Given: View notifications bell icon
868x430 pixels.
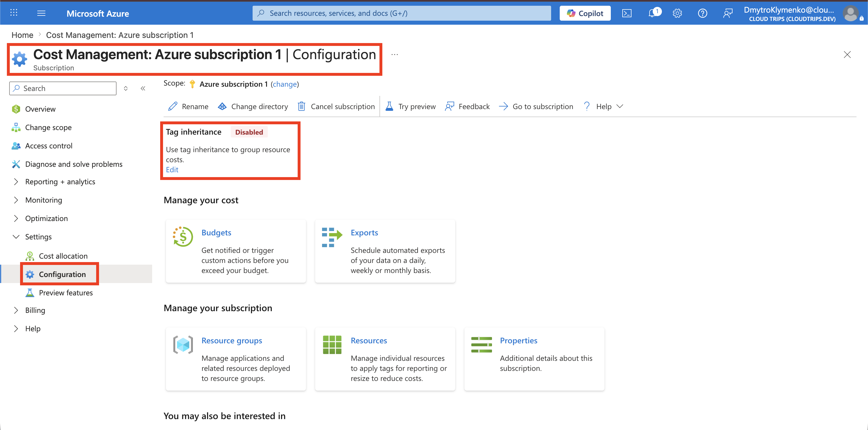Looking at the screenshot, I should tap(652, 13).
